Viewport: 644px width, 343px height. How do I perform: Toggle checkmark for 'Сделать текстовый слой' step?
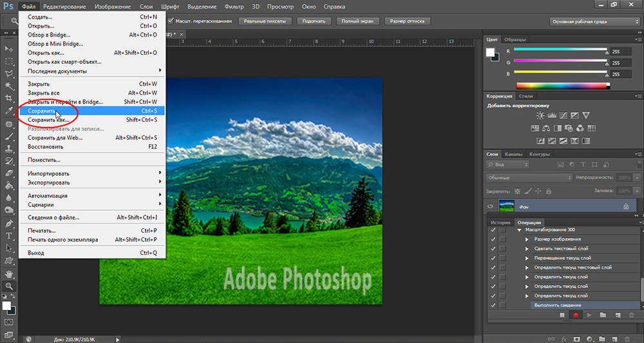493,248
